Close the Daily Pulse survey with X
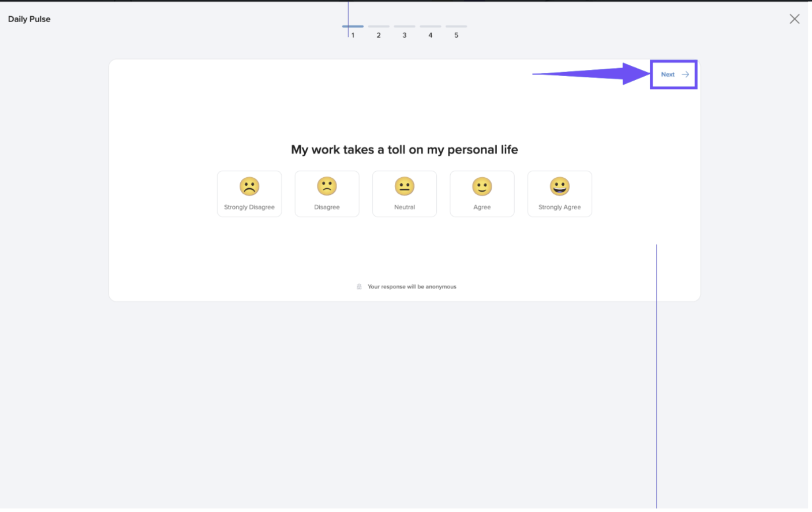The height and width of the screenshot is (512, 812). tap(794, 19)
